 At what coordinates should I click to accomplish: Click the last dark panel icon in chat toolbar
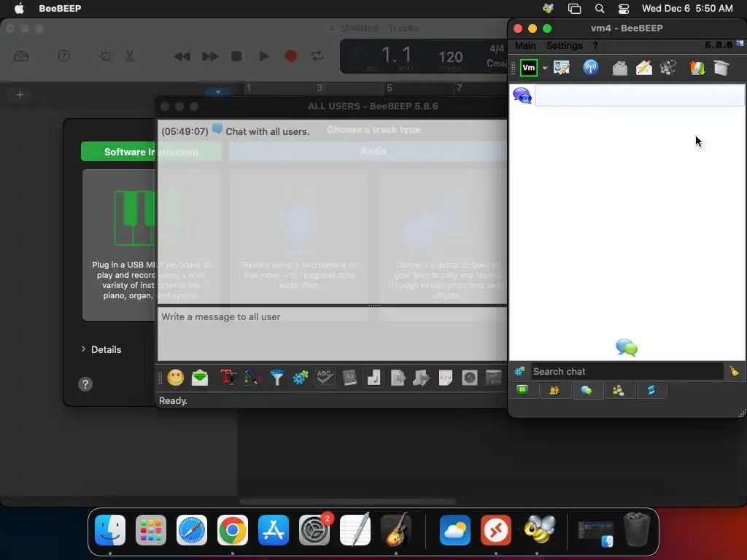[x=494, y=378]
